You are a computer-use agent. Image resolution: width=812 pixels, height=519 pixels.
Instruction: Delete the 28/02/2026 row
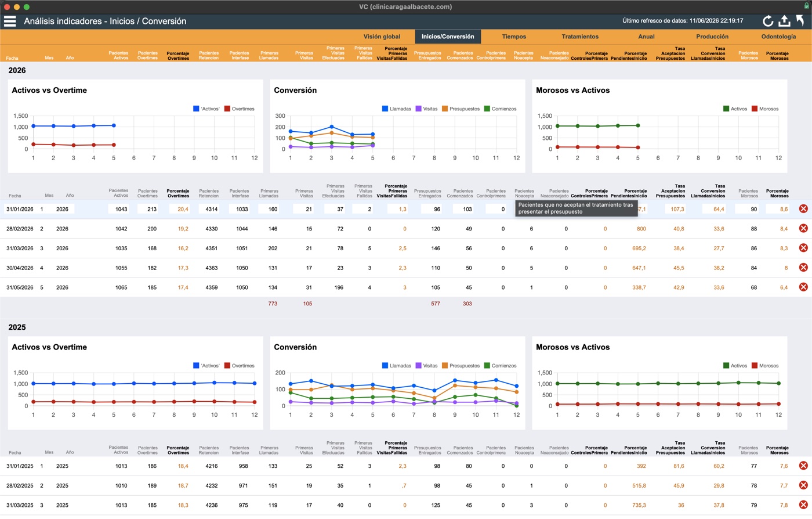803,228
